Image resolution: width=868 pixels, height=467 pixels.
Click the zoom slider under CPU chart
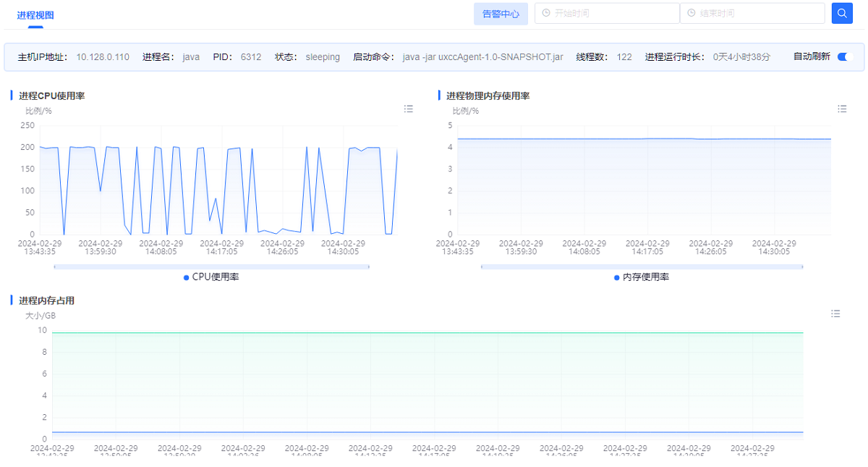coord(211,266)
